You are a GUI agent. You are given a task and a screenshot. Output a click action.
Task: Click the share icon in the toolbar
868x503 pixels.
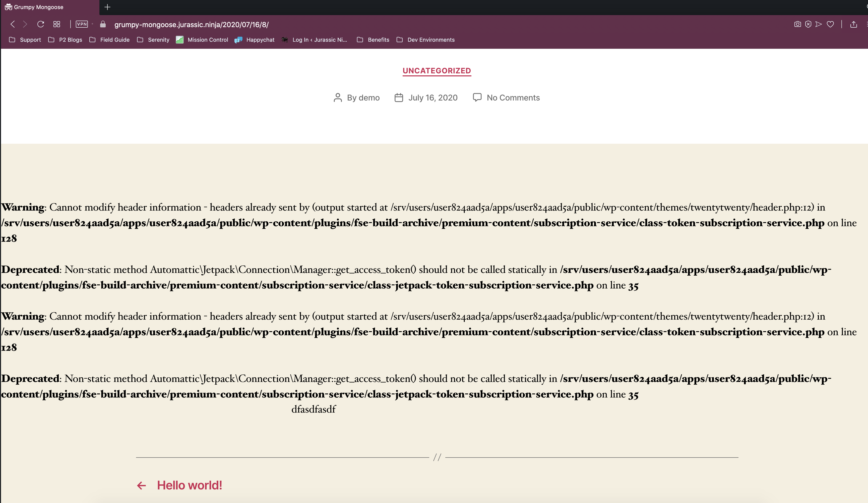pyautogui.click(x=853, y=24)
